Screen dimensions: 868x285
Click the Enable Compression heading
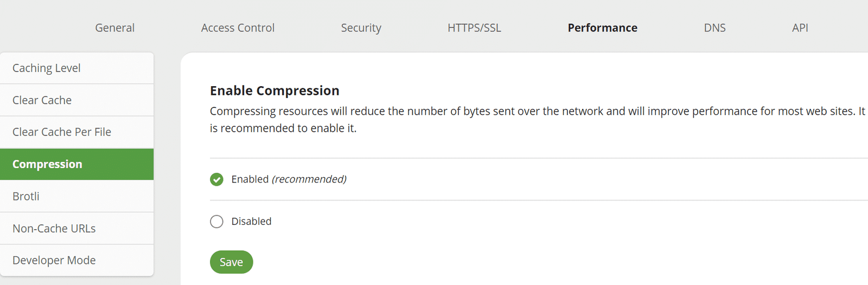275,90
